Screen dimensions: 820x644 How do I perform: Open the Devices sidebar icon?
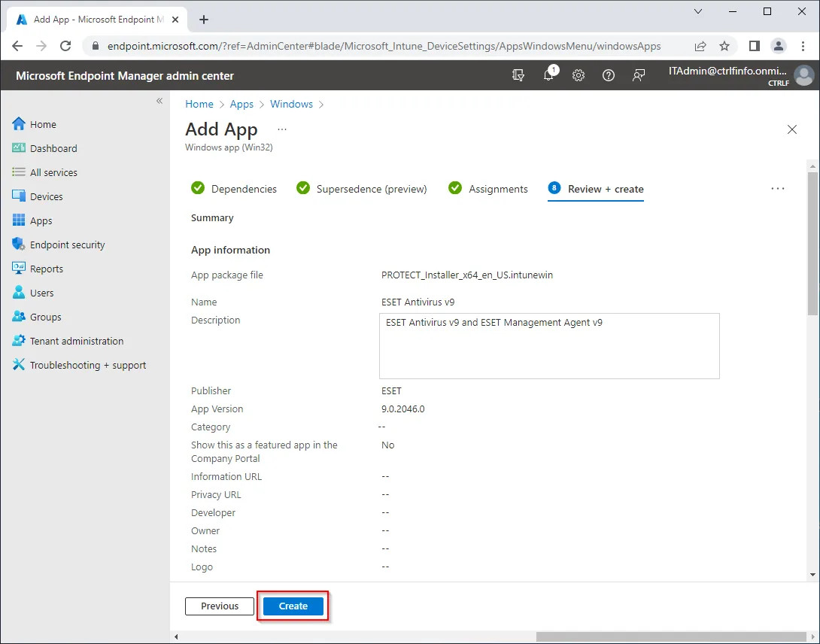click(x=18, y=196)
